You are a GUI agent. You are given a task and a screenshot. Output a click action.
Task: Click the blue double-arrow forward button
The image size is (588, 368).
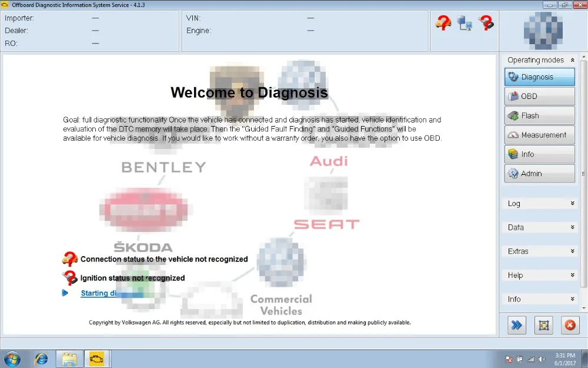516,325
